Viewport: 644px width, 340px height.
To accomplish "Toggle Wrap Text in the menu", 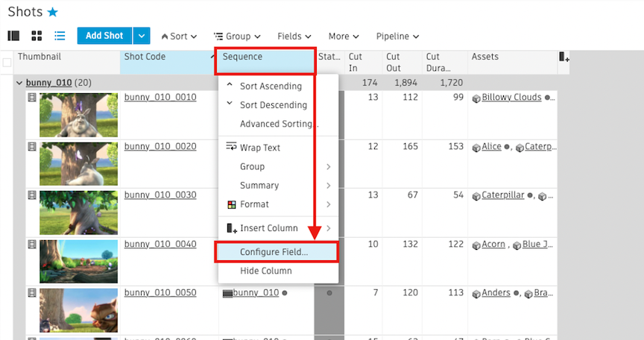I will 279,148.
